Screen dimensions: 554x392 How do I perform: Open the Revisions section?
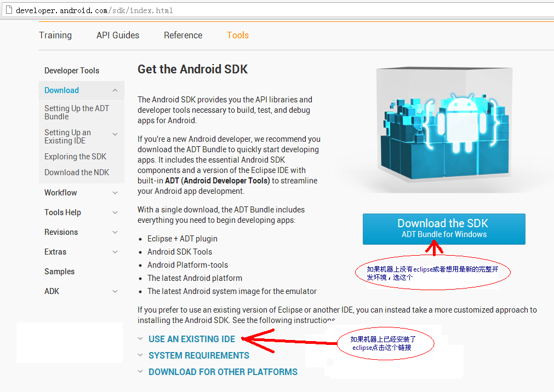(61, 232)
